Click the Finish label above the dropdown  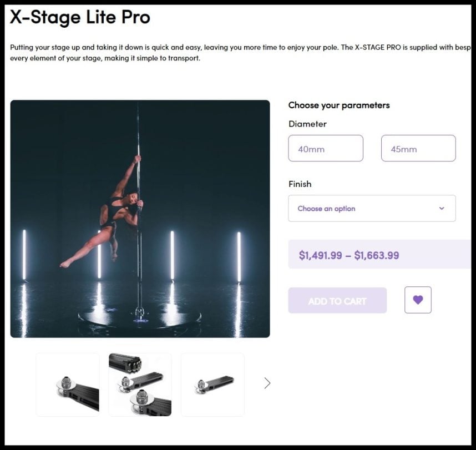pos(300,184)
